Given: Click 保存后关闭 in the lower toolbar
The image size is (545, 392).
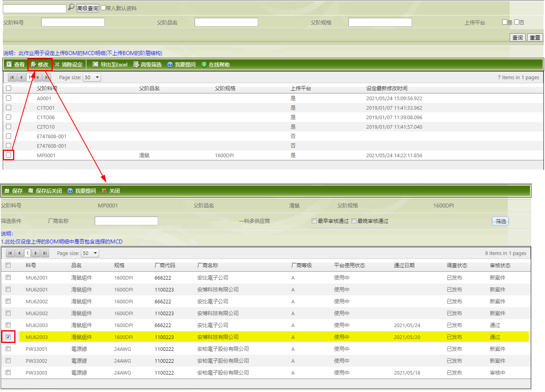Looking at the screenshot, I should (x=45, y=191).
